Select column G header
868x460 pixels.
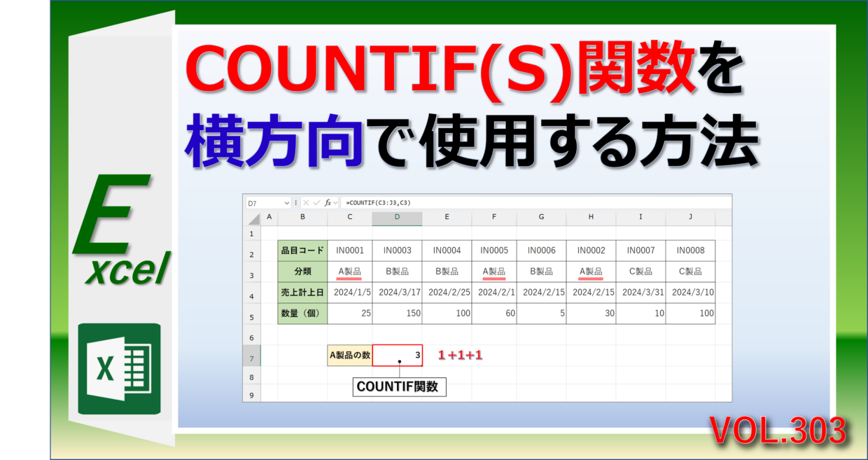tap(541, 218)
